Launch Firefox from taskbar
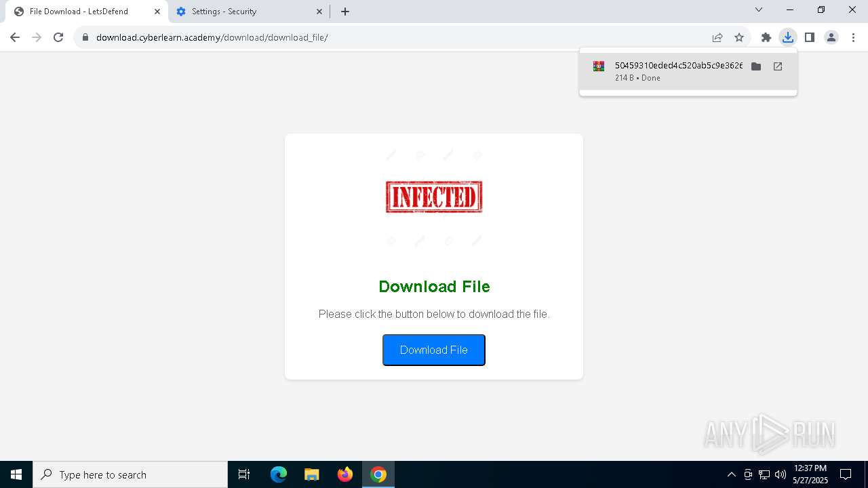Image resolution: width=868 pixels, height=488 pixels. [x=345, y=474]
